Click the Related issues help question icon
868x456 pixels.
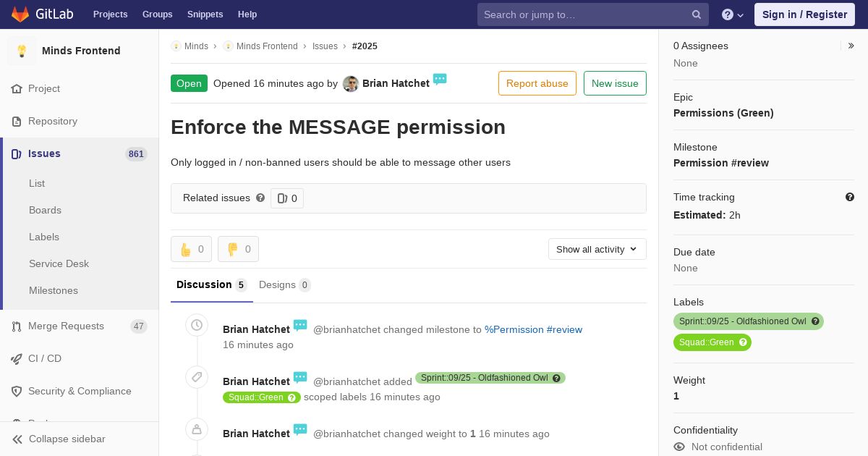260,198
